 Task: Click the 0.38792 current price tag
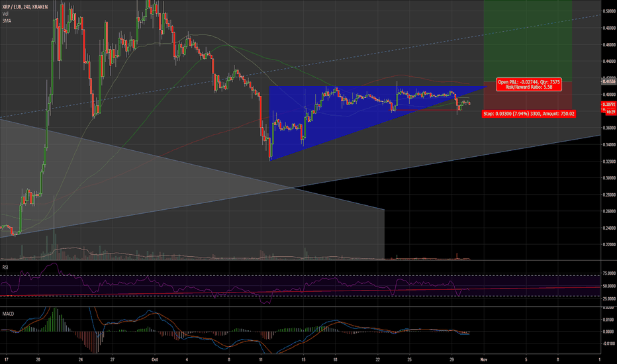click(x=609, y=105)
